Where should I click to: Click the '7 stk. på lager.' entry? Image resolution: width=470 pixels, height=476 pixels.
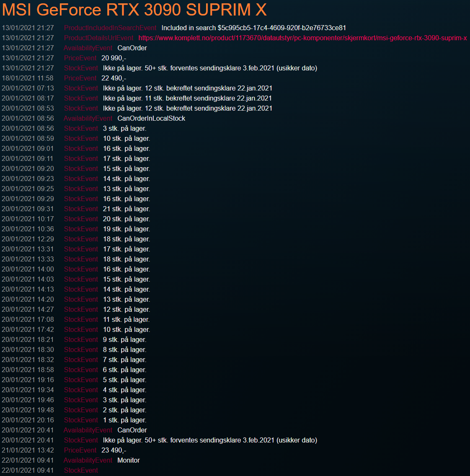click(125, 360)
